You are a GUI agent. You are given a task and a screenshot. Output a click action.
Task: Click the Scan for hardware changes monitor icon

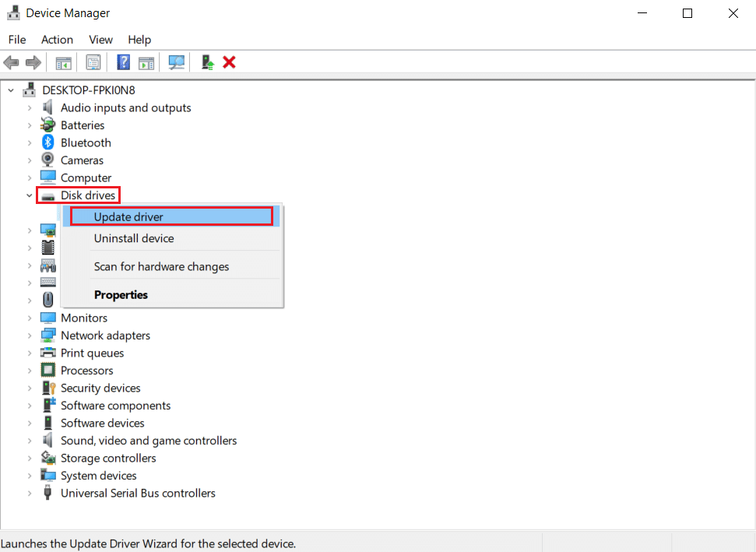(177, 62)
